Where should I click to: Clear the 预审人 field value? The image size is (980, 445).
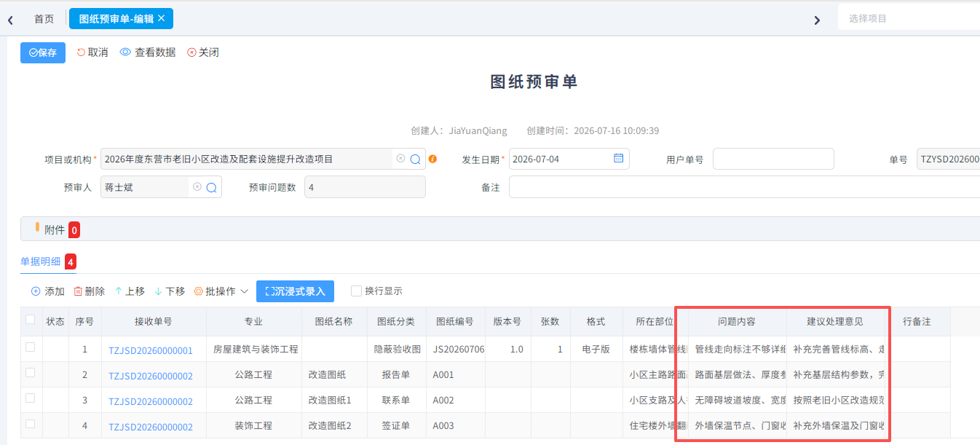tap(197, 187)
